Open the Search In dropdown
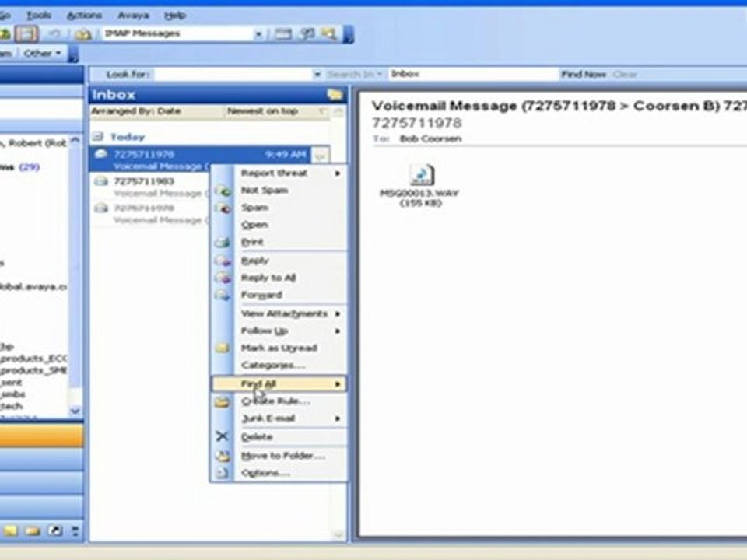This screenshot has width=747, height=560. pos(355,75)
